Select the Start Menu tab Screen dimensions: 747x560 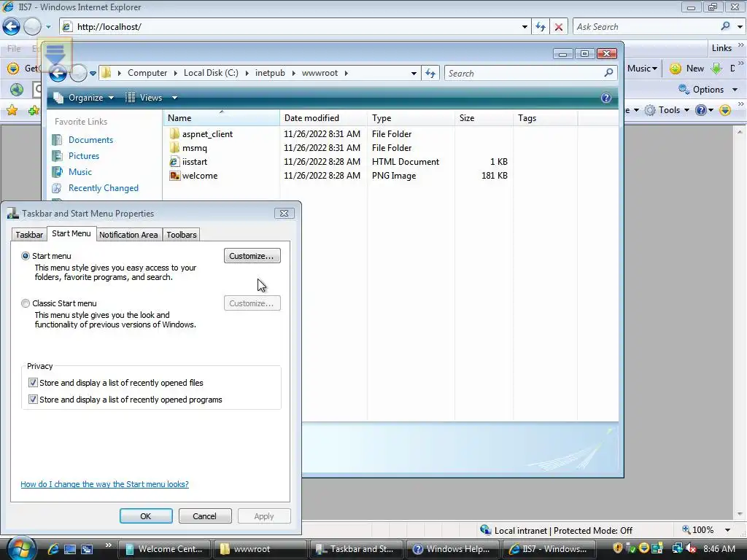click(x=71, y=234)
